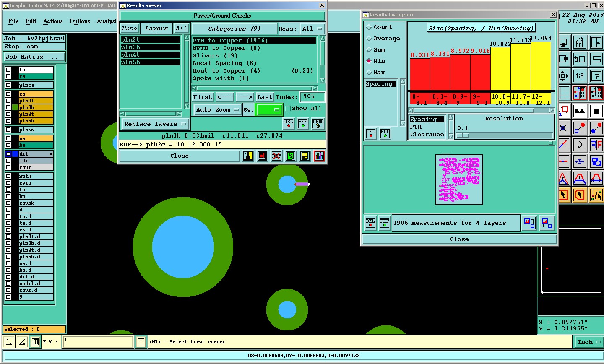Open the Auto Zoom dropdown
The width and height of the screenshot is (604, 364).
[217, 110]
